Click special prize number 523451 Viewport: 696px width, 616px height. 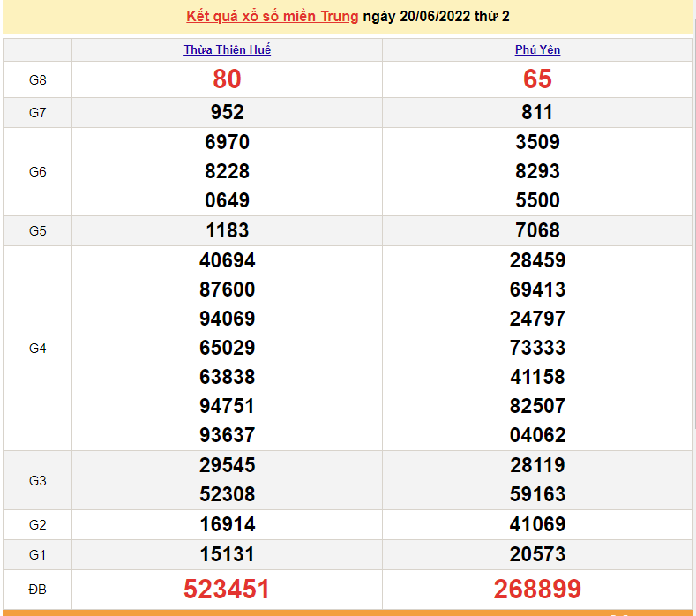(x=227, y=589)
